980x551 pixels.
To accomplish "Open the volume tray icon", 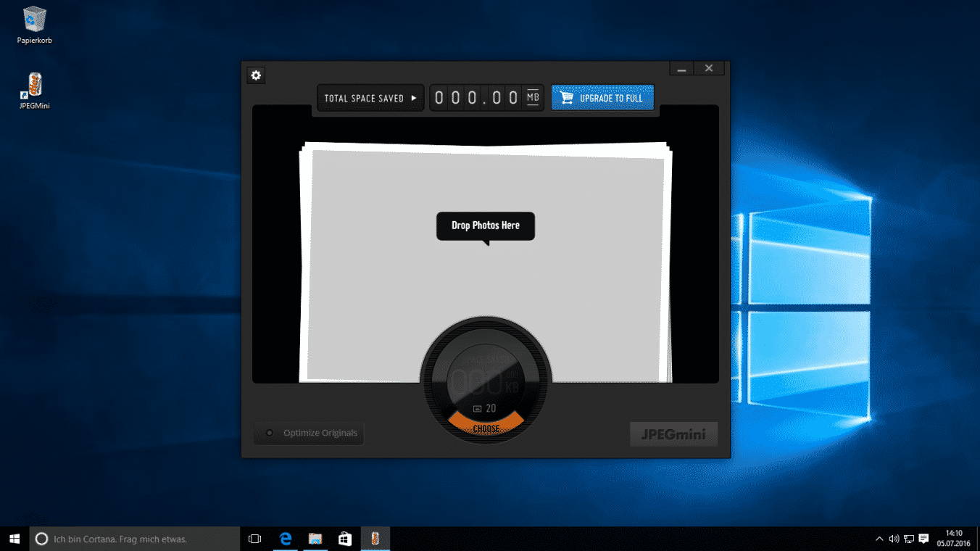I will tap(894, 539).
